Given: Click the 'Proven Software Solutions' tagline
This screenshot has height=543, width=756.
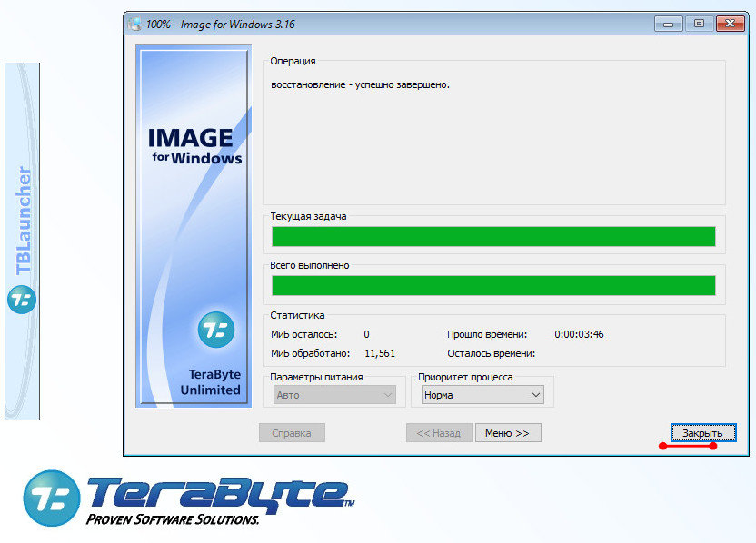Looking at the screenshot, I should pyautogui.click(x=173, y=519).
